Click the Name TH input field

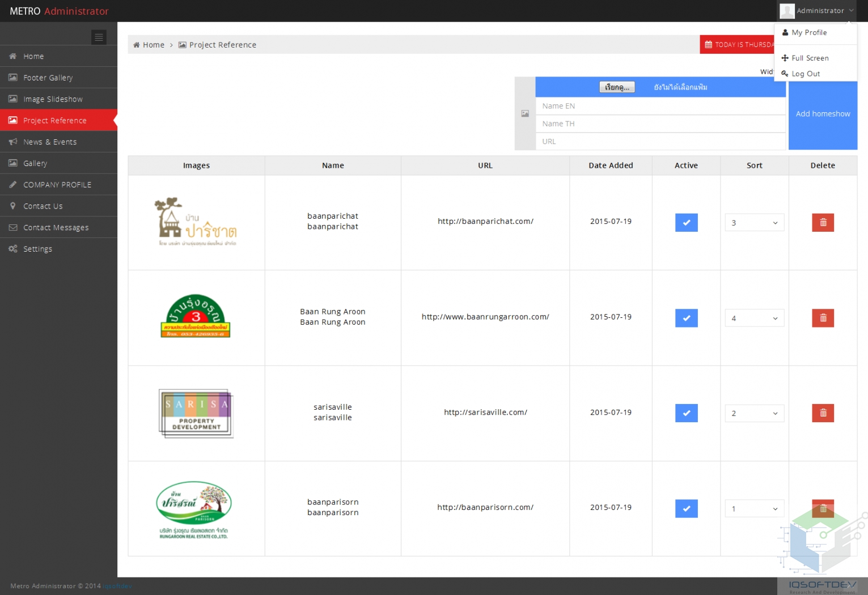(x=660, y=124)
